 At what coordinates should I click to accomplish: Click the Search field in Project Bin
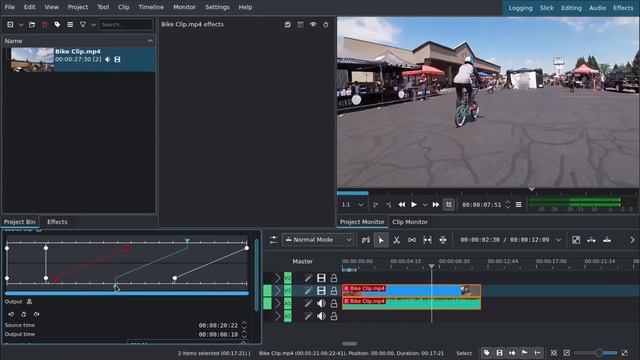(x=126, y=24)
